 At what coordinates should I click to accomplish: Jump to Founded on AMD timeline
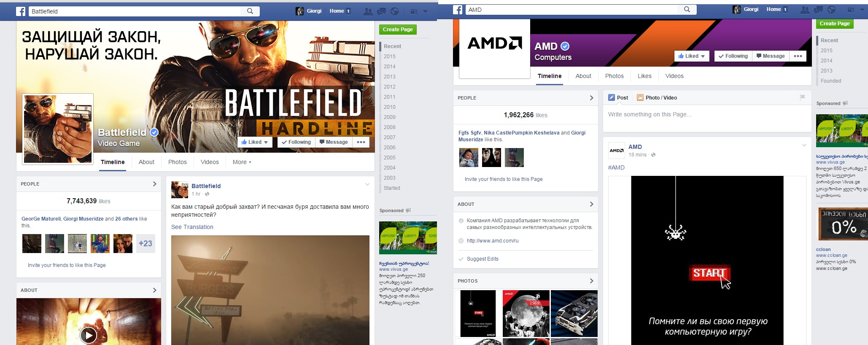pos(831,81)
